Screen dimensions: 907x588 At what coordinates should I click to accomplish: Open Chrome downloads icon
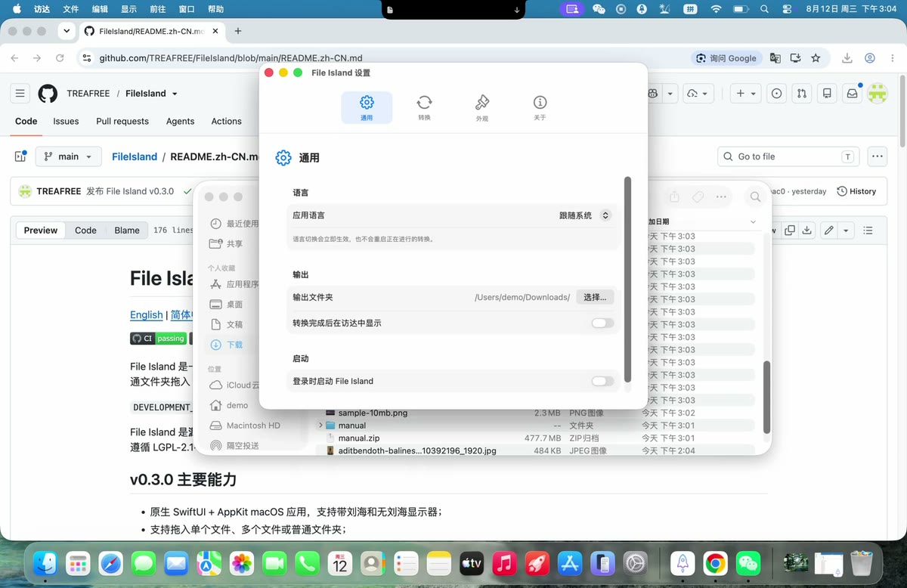pyautogui.click(x=847, y=58)
